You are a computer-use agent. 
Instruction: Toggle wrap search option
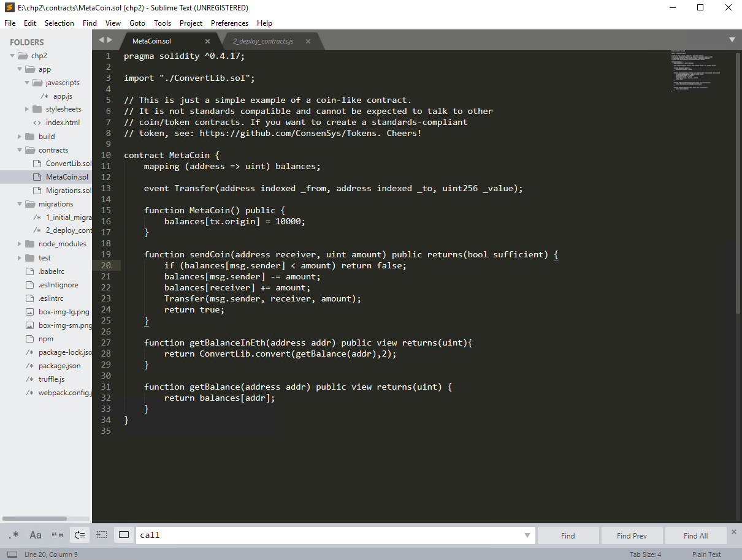tap(80, 535)
